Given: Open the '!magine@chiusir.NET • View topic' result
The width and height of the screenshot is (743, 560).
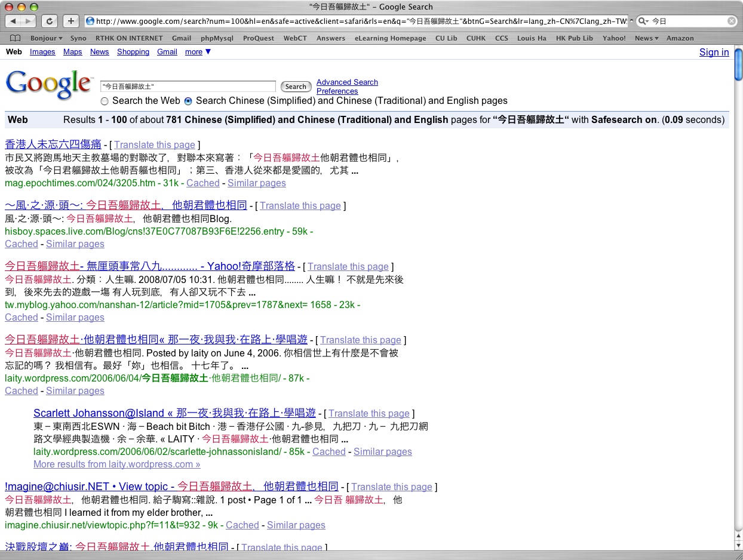Looking at the screenshot, I should click(x=171, y=487).
